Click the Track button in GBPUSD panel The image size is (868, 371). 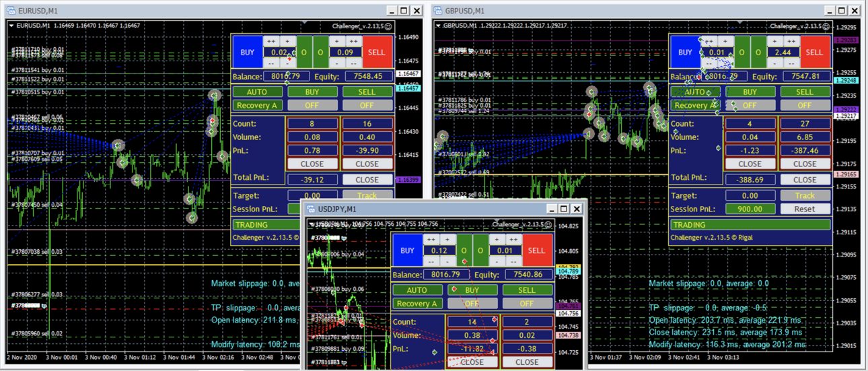coord(804,196)
